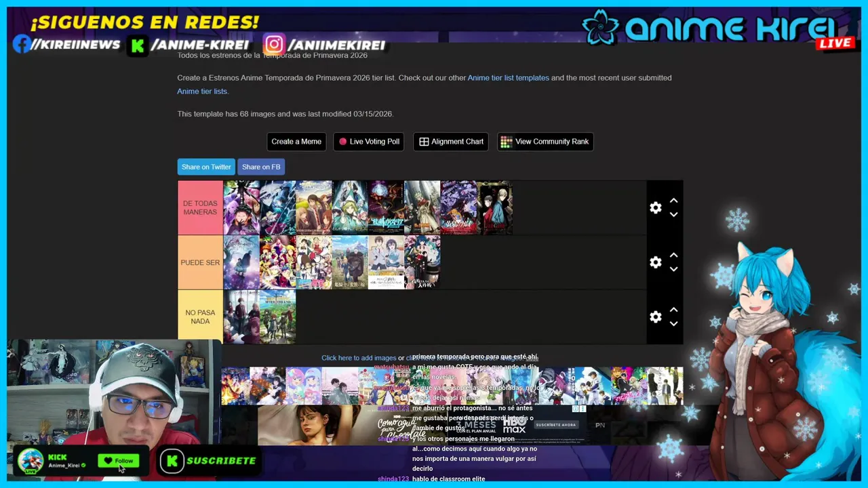868x488 pixels.
Task: Select green-haired witch hat poster in top tier
Action: click(x=350, y=208)
